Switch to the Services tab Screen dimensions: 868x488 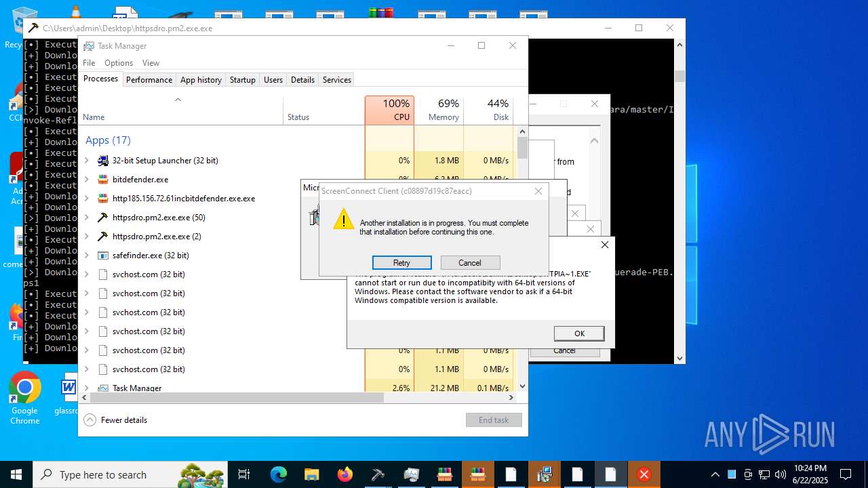pos(337,79)
